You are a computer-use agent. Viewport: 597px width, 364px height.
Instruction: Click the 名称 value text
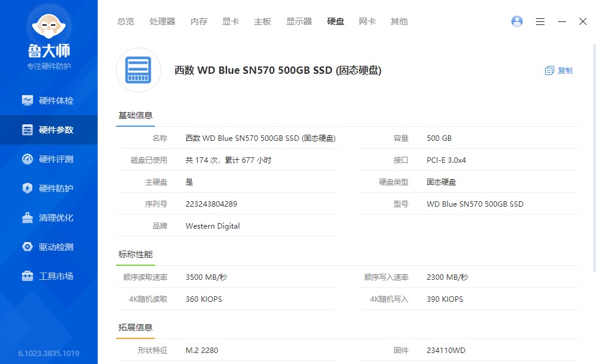point(261,138)
